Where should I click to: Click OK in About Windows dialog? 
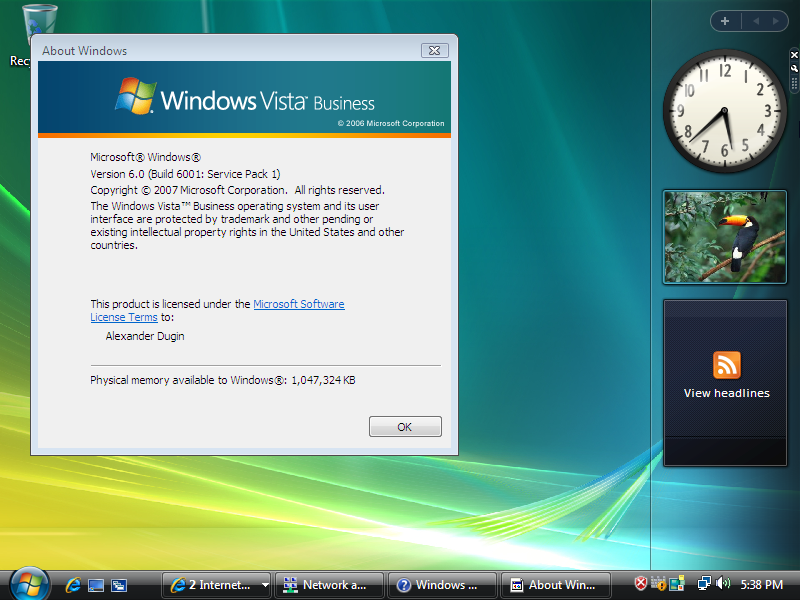tap(405, 427)
